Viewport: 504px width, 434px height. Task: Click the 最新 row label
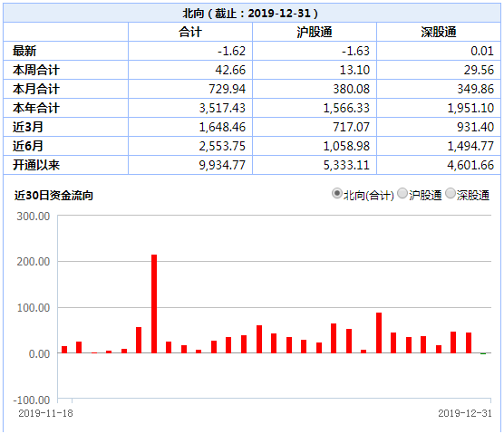click(24, 51)
